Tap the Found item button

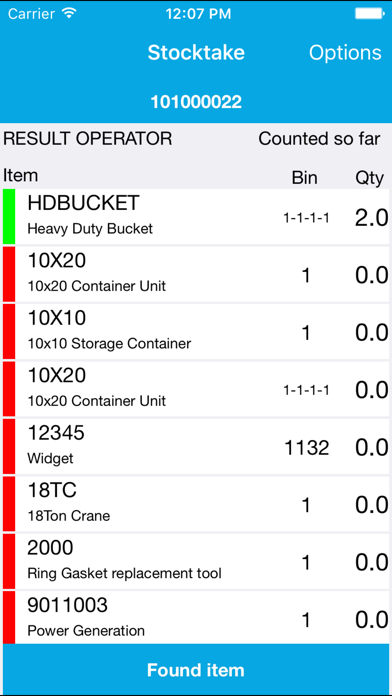pos(196,670)
